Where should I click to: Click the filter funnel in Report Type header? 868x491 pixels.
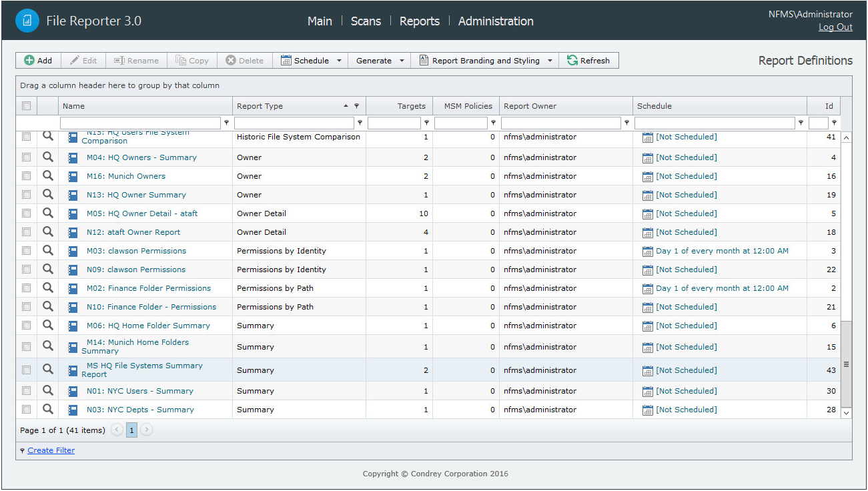tap(356, 106)
